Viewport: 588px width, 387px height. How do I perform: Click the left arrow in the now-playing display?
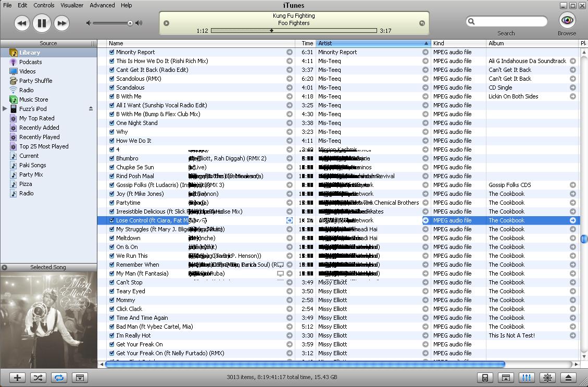(167, 23)
